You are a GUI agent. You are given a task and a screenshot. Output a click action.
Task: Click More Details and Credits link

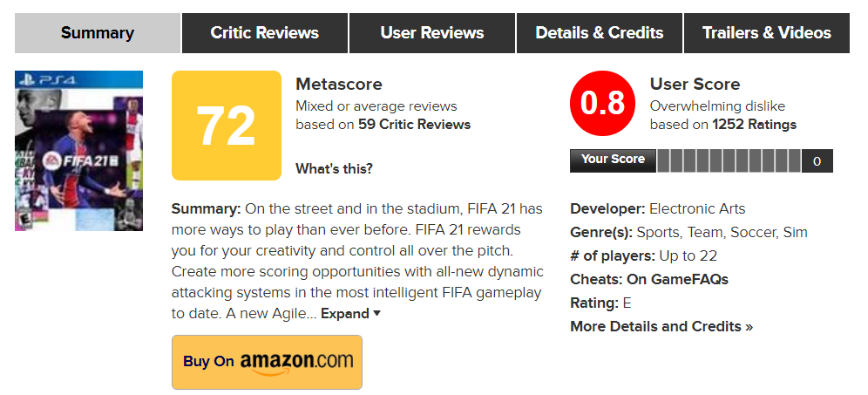[661, 326]
